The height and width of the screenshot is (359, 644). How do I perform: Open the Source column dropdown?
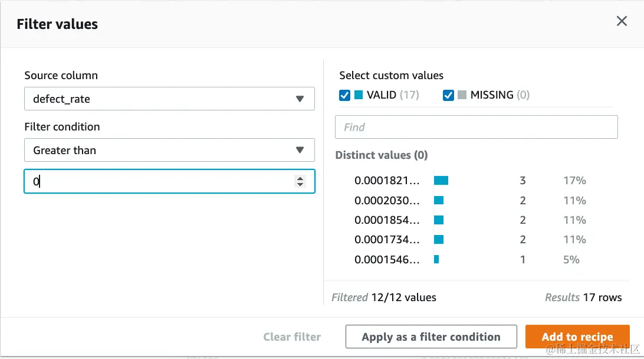click(169, 99)
